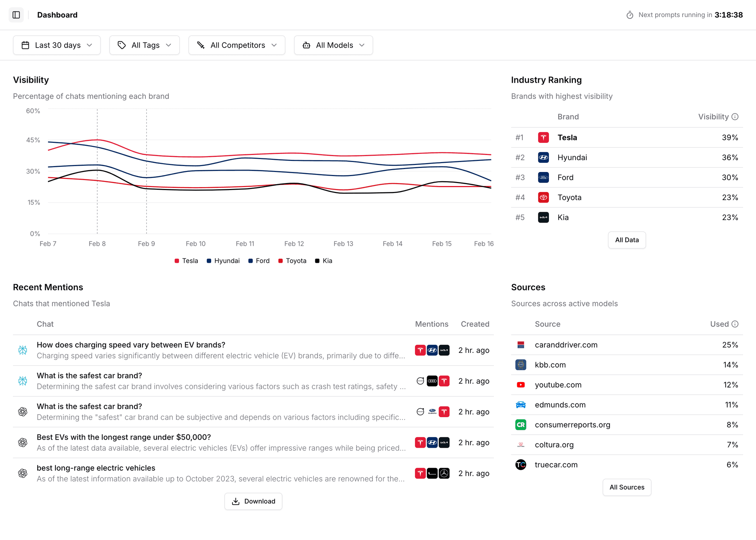Viewport: 756px width, 540px height.
Task: Click the timer icon near Next prompts running
Action: point(630,15)
